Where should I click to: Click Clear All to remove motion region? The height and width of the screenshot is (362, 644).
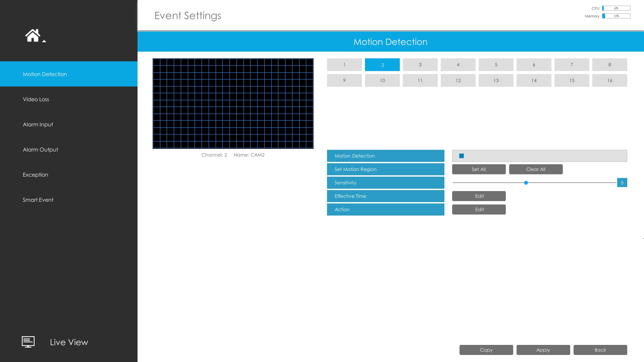(x=536, y=169)
